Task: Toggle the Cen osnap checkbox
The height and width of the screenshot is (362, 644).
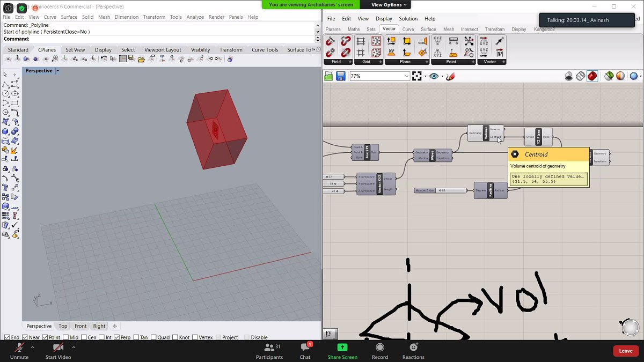Action: (83, 337)
